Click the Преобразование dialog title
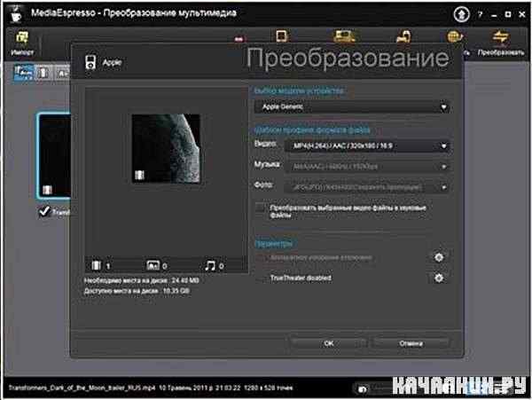 click(348, 58)
